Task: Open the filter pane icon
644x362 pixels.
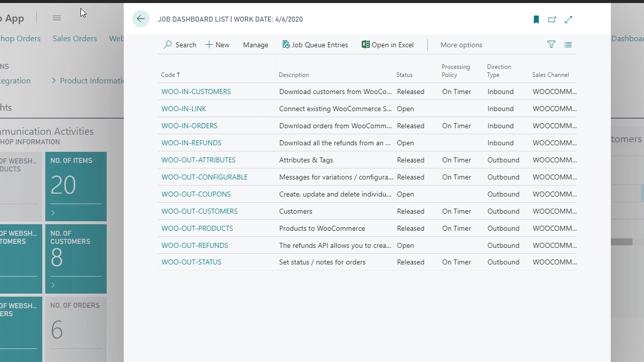Action: (551, 45)
